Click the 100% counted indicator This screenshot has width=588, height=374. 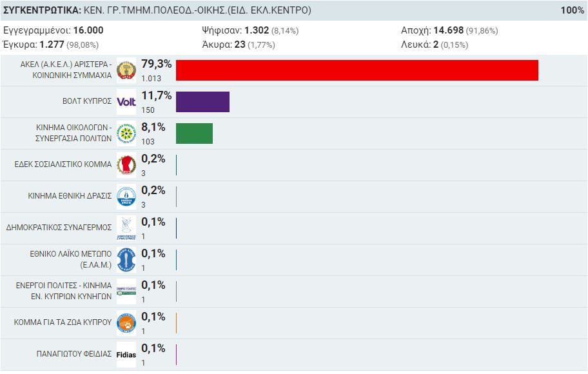tap(573, 10)
